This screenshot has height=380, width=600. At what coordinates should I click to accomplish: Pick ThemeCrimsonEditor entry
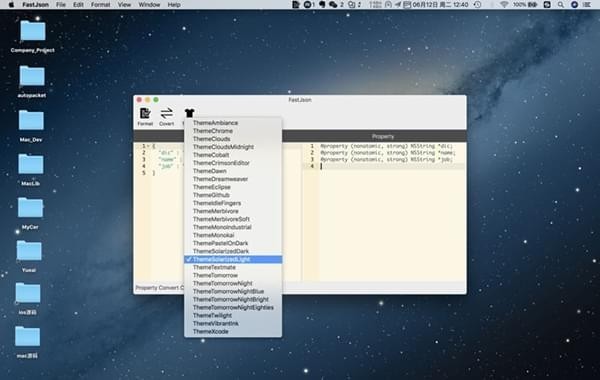coord(233,163)
